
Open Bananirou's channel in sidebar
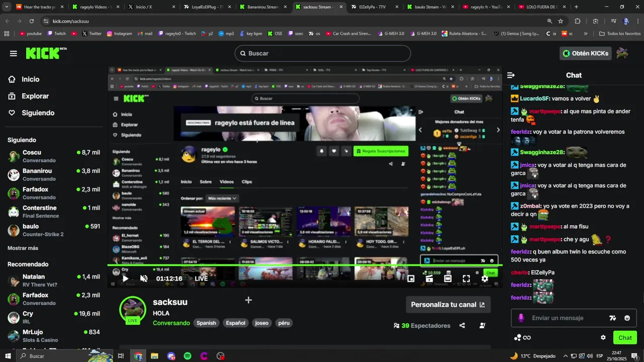pyautogui.click(x=54, y=174)
